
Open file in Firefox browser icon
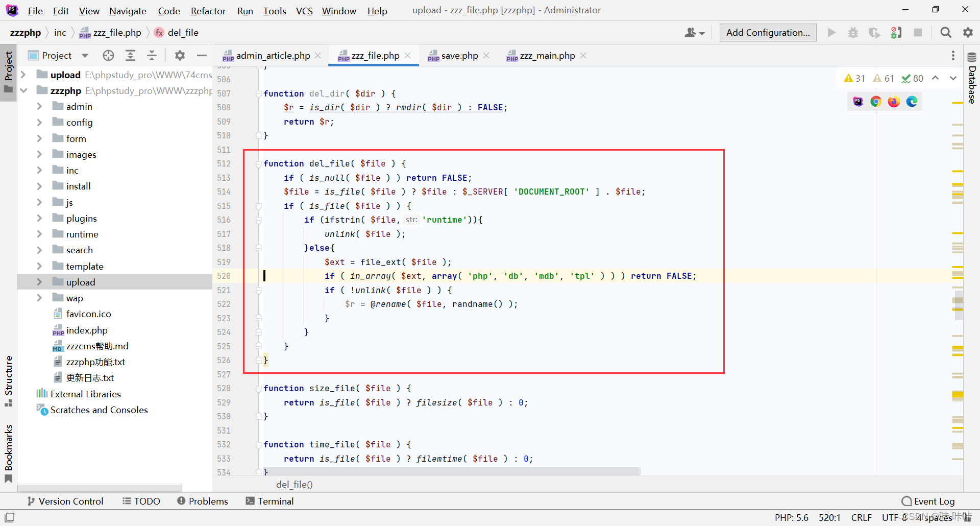[x=894, y=102]
